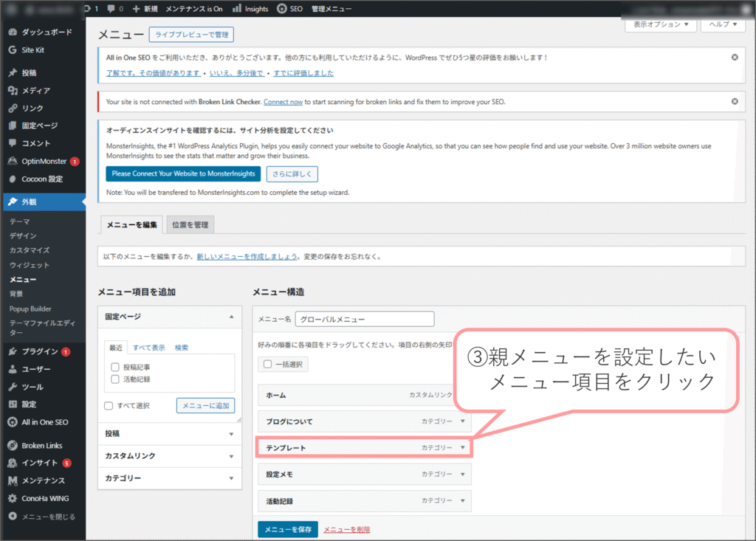Click the Dashboard icon in sidebar
756x541 pixels.
(13, 32)
